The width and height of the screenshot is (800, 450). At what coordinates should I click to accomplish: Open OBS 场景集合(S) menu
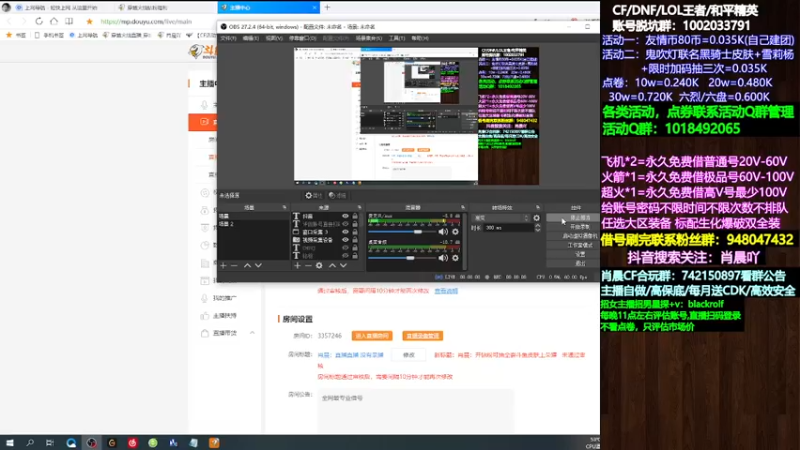[x=369, y=38]
